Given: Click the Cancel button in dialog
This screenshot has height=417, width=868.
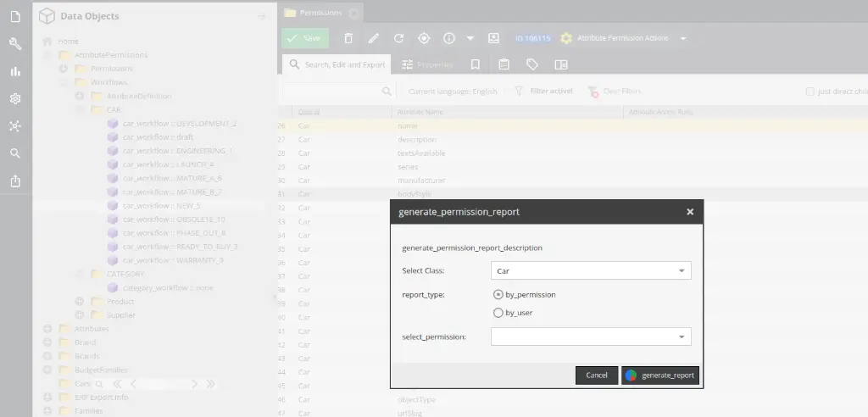Looking at the screenshot, I should [x=597, y=375].
